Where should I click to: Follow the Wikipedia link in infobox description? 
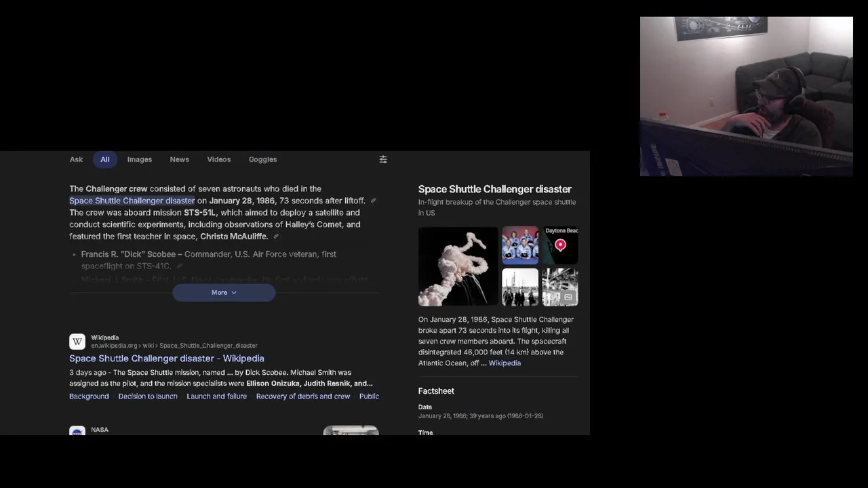pos(505,363)
